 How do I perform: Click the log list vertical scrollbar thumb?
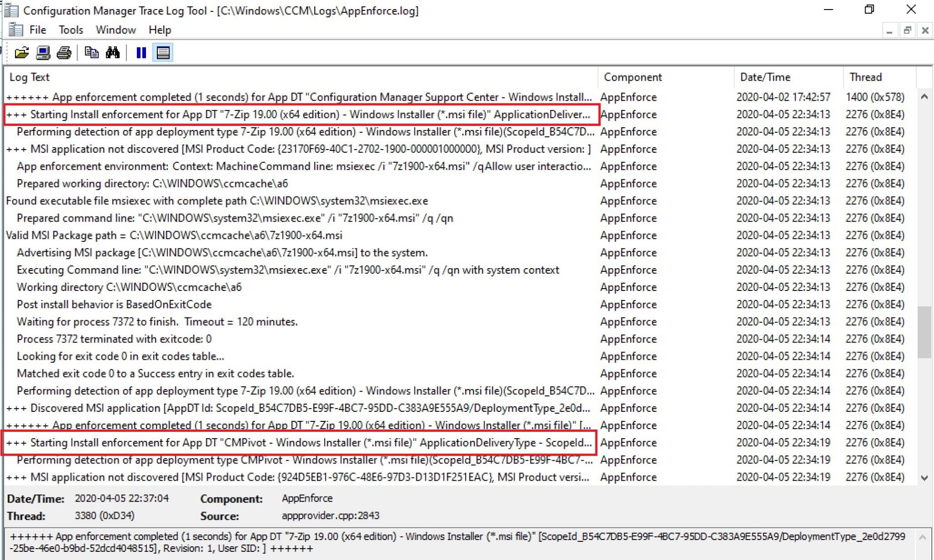click(924, 332)
